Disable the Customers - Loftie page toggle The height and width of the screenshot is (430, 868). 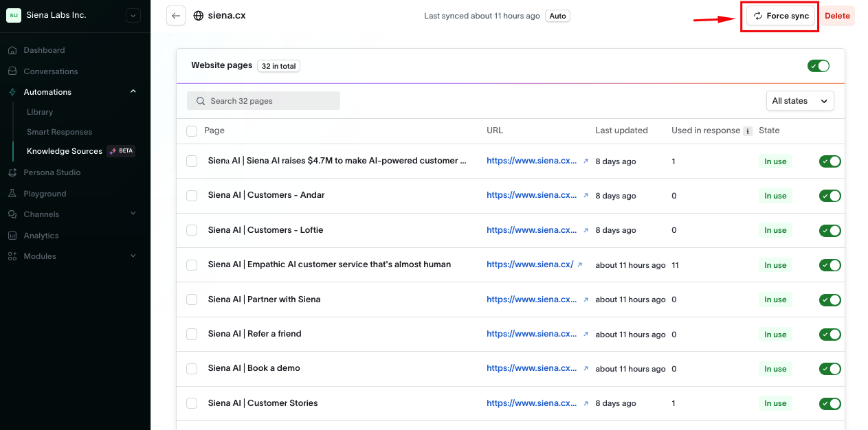(x=830, y=230)
